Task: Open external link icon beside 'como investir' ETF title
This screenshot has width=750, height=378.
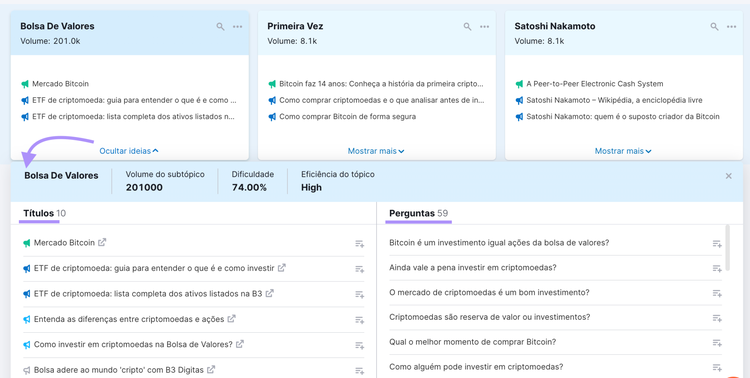Action: click(282, 268)
